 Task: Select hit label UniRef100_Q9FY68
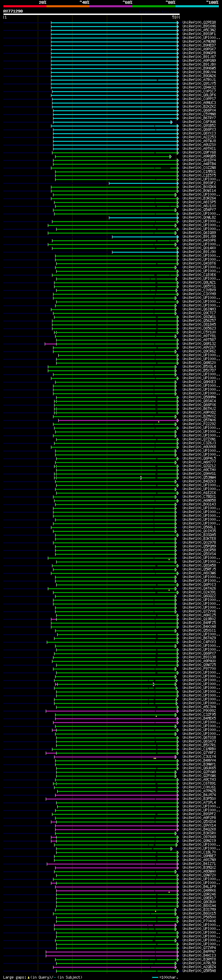[199, 153]
